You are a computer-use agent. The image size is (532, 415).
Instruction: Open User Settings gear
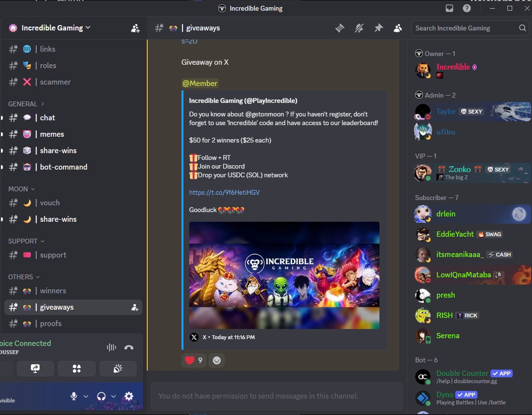(x=129, y=396)
